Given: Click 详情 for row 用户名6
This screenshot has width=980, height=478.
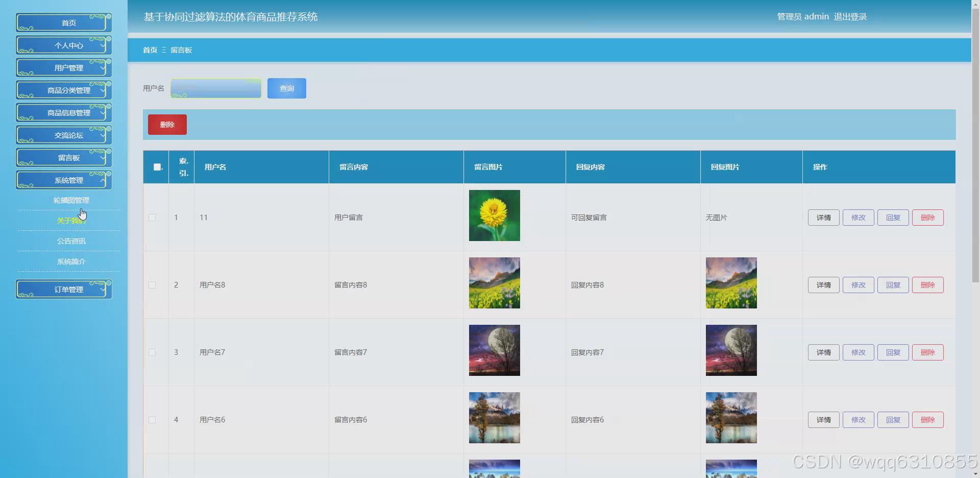Looking at the screenshot, I should pos(824,420).
